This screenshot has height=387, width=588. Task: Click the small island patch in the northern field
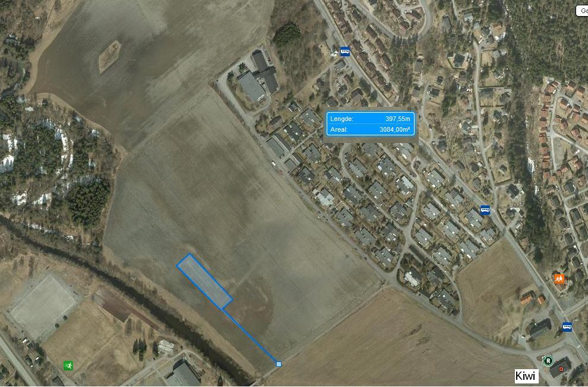[x=109, y=56]
